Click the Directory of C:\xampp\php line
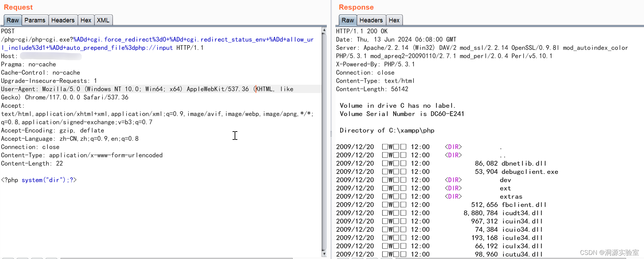644x259 pixels. pyautogui.click(x=387, y=131)
